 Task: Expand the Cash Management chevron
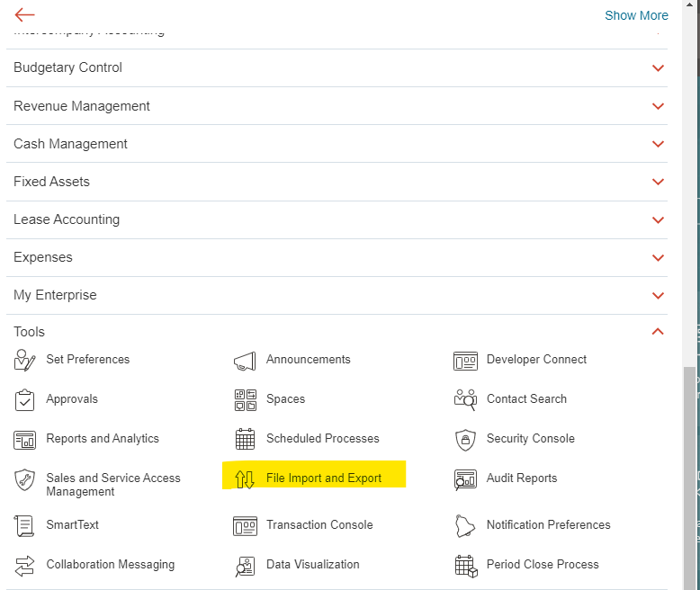pos(658,144)
